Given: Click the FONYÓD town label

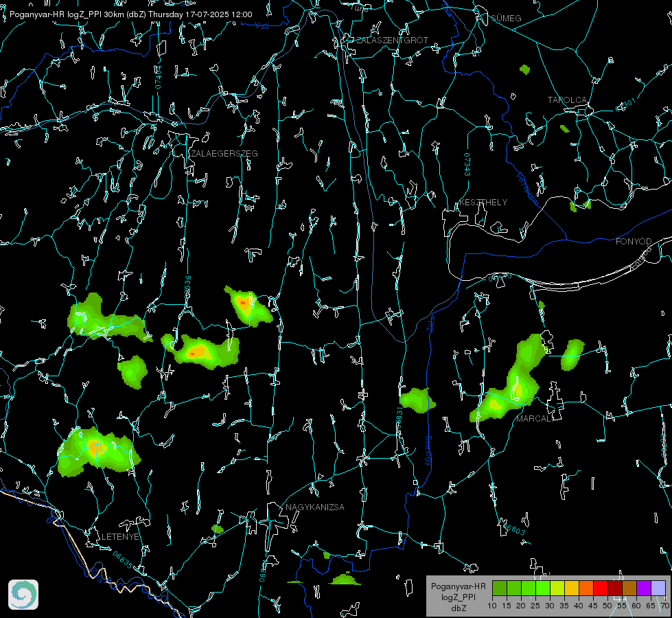Looking at the screenshot, I should point(634,242).
